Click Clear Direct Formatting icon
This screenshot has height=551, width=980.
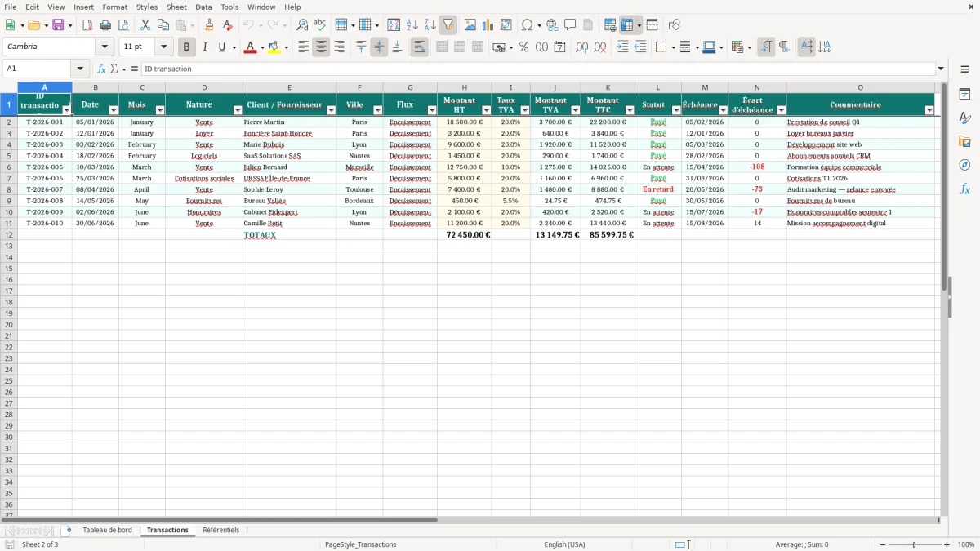point(227,25)
